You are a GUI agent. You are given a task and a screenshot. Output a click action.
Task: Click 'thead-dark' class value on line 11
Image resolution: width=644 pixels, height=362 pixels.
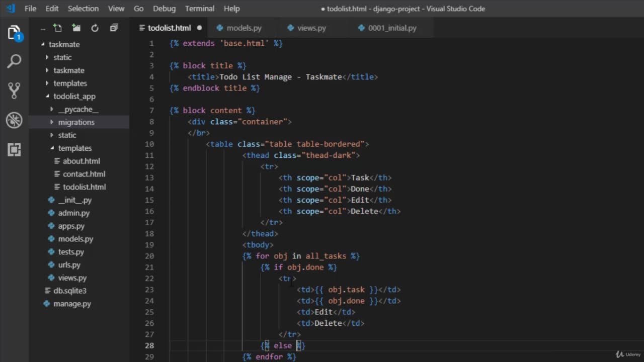click(x=329, y=155)
